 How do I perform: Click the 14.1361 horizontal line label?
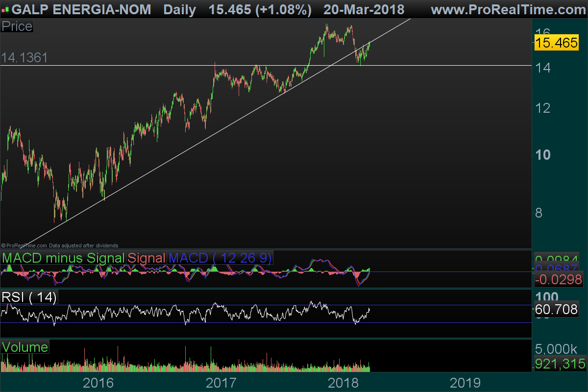coord(24,58)
